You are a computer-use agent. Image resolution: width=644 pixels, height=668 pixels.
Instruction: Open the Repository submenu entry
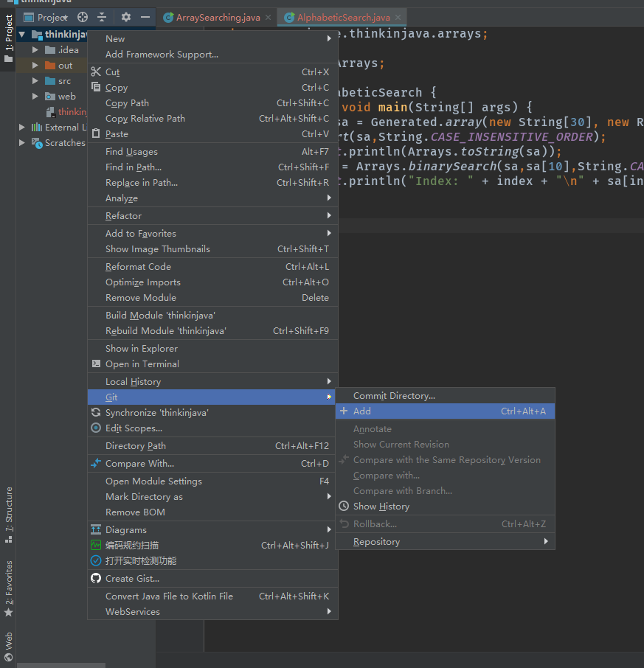(376, 542)
